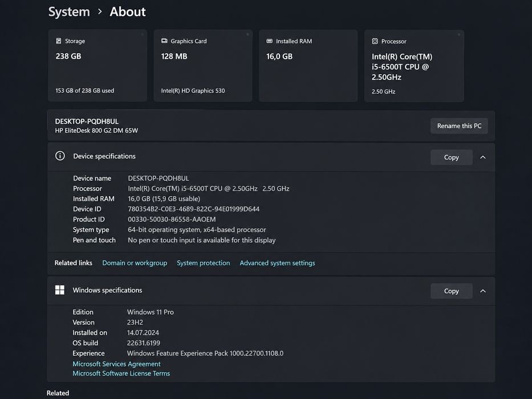This screenshot has width=532, height=399.
Task: Open the Storage 238 GB card
Action: click(98, 66)
